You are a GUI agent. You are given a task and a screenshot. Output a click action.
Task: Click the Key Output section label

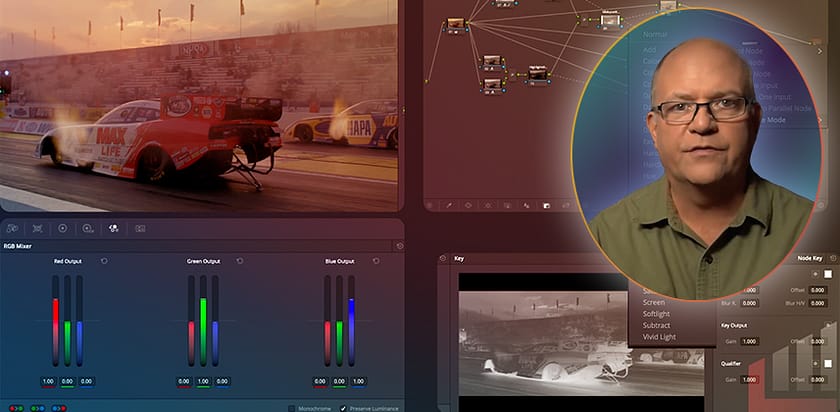(x=734, y=325)
